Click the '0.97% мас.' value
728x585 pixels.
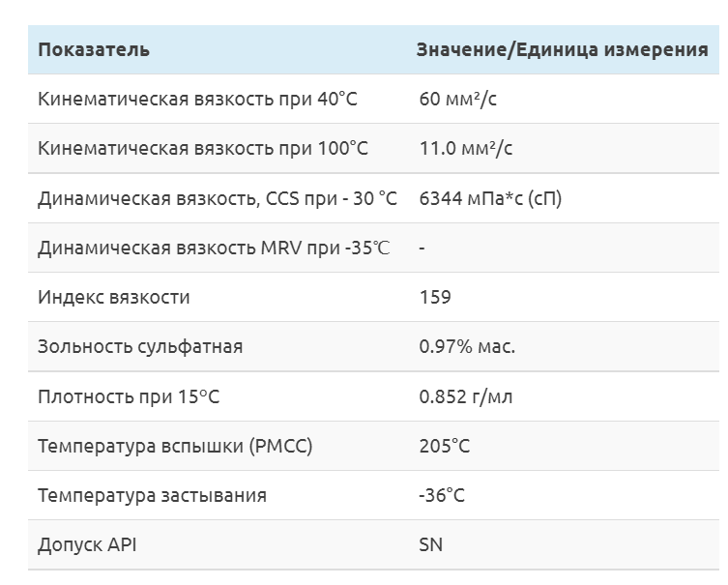[467, 347]
